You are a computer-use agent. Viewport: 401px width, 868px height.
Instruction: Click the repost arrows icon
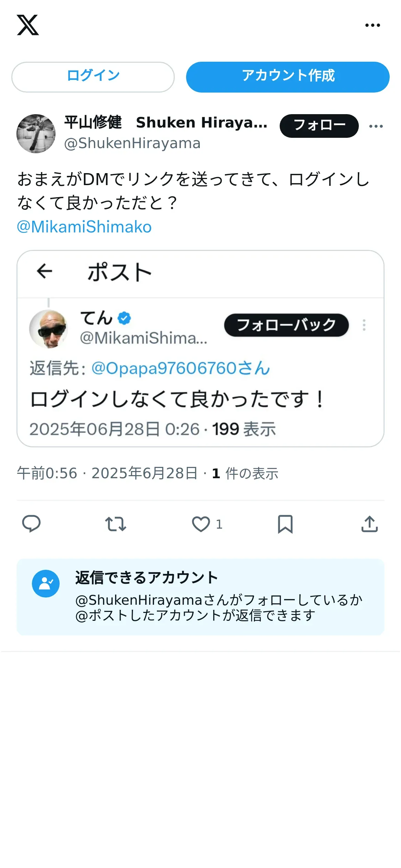[x=116, y=524]
